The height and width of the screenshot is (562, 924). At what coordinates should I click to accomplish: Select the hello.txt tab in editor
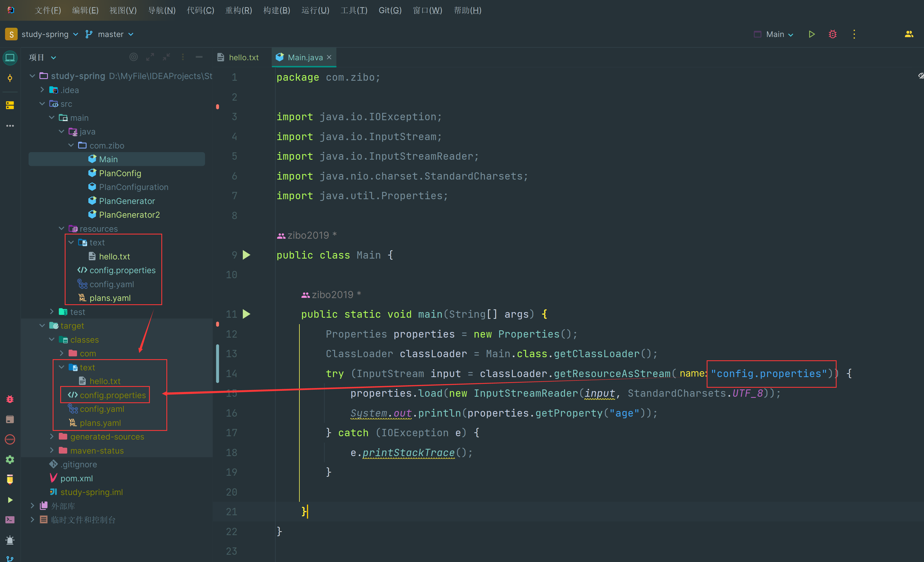(x=240, y=57)
